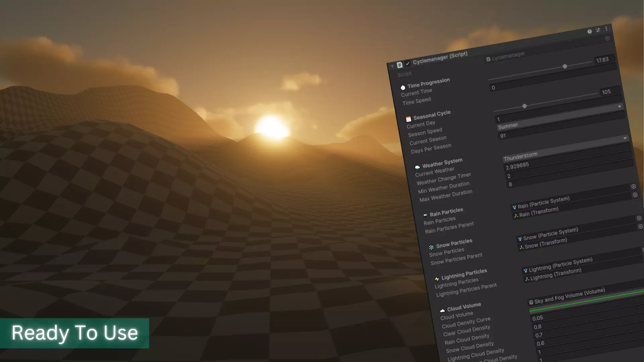Open the component presets icon

(x=598, y=30)
